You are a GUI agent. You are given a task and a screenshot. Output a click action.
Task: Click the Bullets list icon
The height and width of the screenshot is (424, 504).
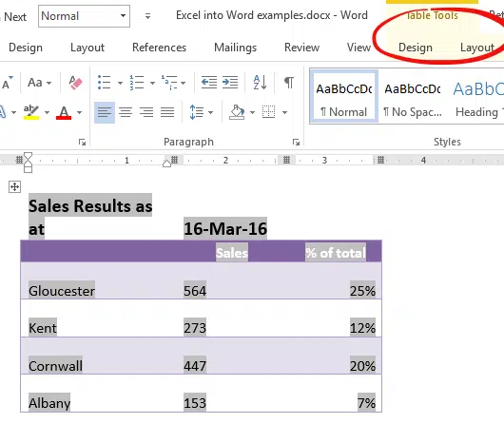point(105,83)
